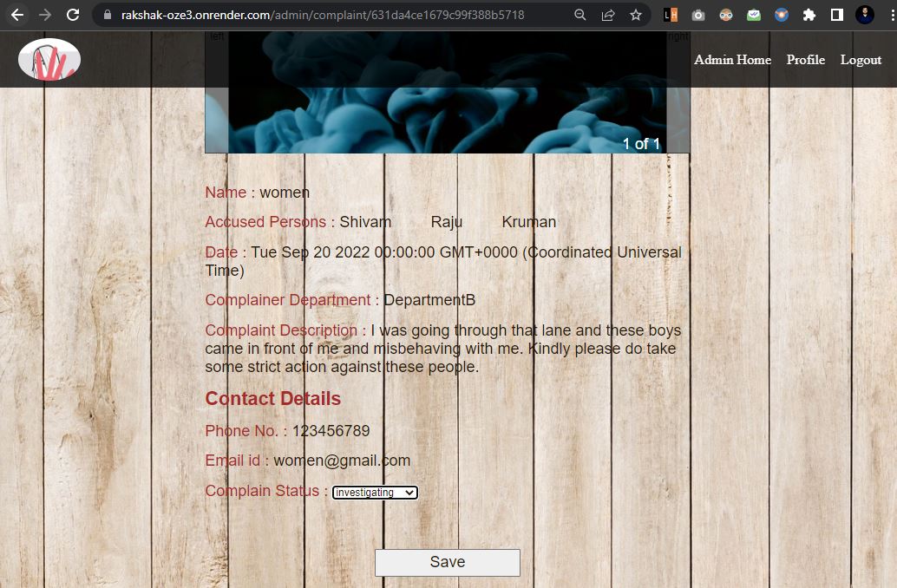The image size is (897, 588).
Task: Click the camera screenshot extension icon
Action: 697,15
